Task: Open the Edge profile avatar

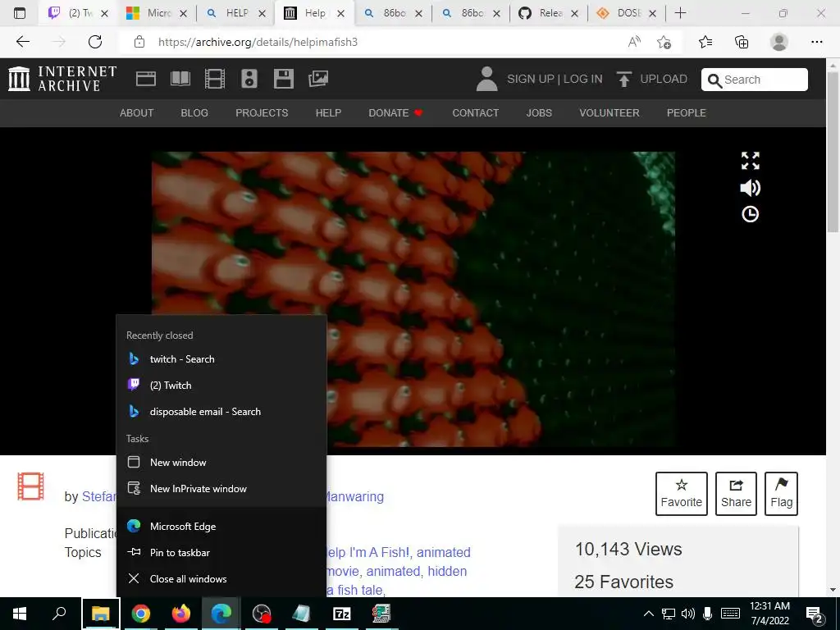Action: tap(779, 42)
